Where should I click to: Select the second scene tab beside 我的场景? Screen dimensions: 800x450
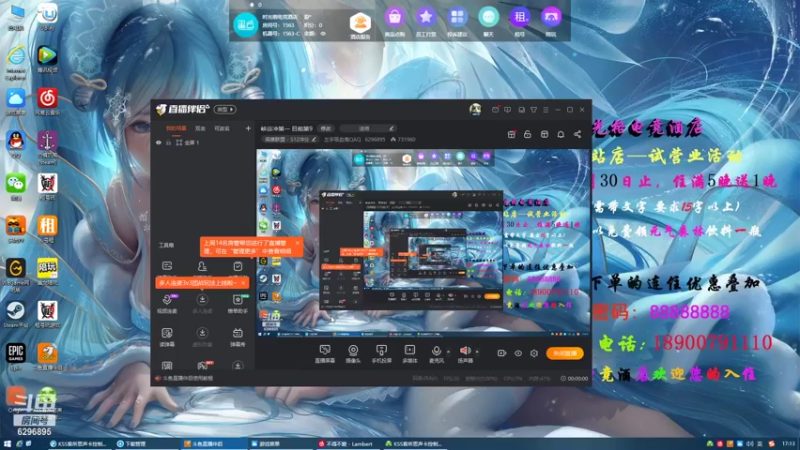[200, 129]
